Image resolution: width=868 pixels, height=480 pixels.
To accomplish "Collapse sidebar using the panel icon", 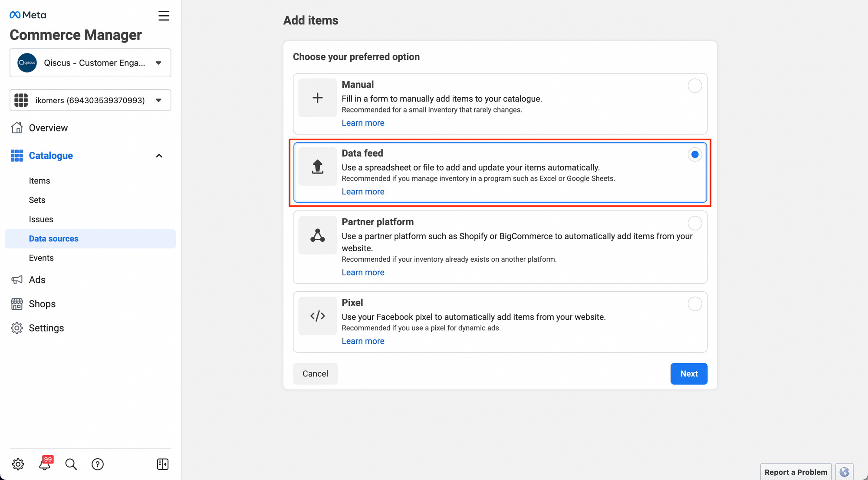I will coord(163,464).
